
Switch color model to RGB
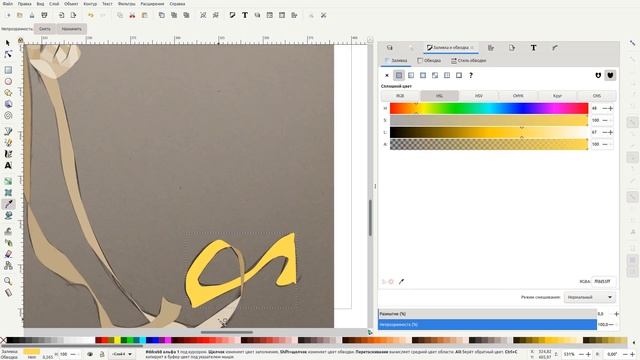[x=400, y=96]
